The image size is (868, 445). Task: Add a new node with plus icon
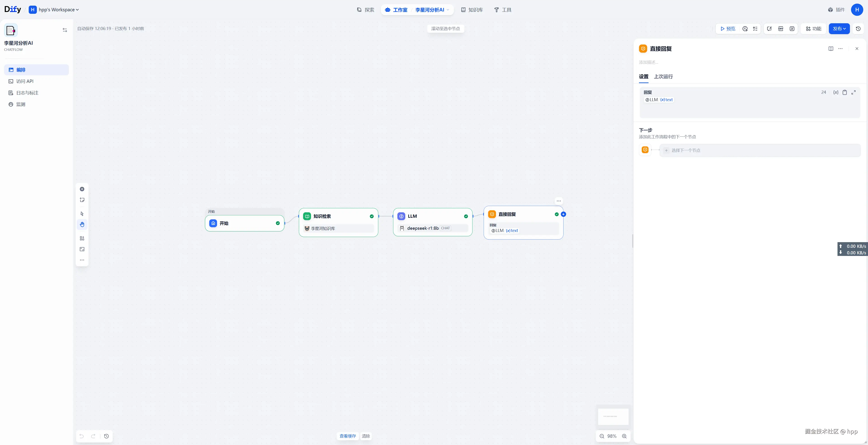(82, 189)
